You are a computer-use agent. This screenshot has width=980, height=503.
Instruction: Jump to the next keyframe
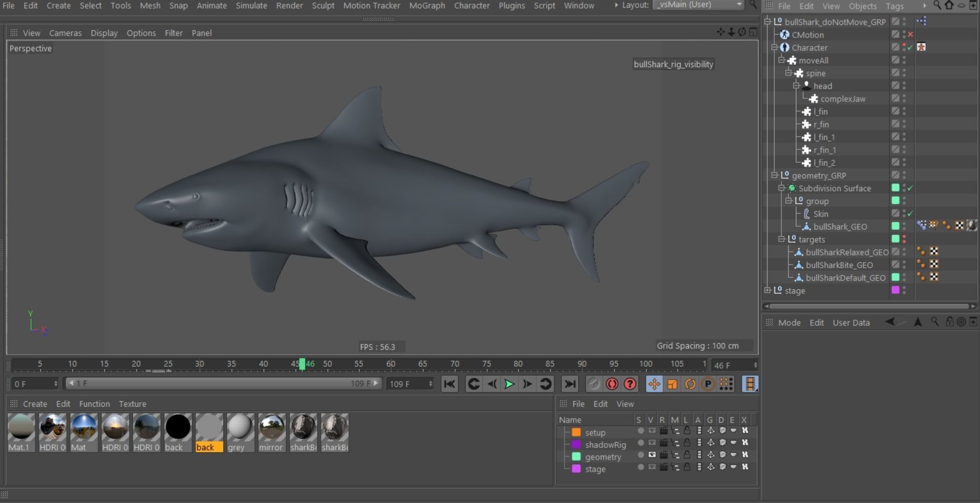point(546,384)
